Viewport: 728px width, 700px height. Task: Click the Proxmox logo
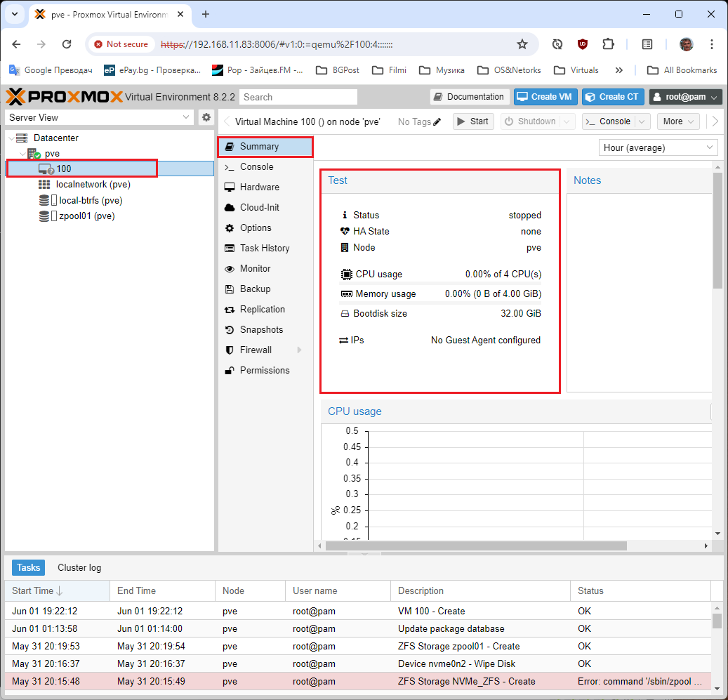(64, 97)
